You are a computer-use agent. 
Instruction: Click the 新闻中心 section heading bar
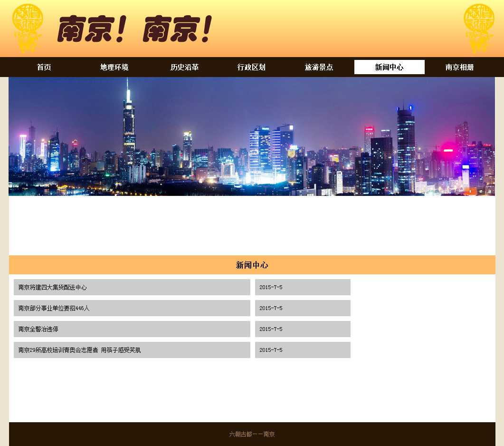[x=252, y=265]
